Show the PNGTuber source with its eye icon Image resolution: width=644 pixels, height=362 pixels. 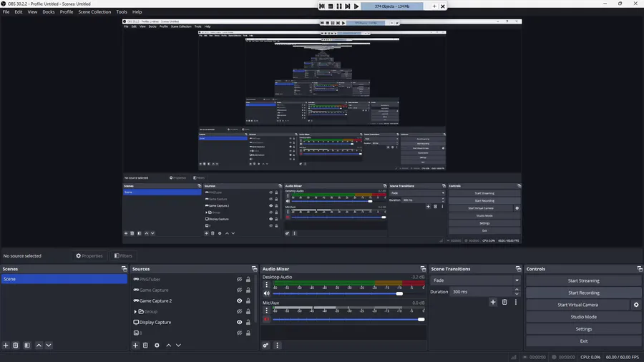click(240, 279)
